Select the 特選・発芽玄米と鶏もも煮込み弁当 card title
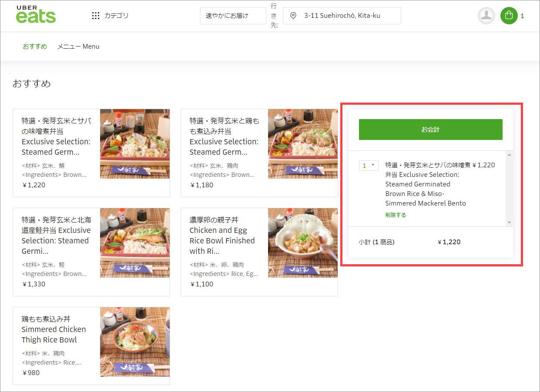Viewport: 540px width, 392px height. (x=225, y=136)
